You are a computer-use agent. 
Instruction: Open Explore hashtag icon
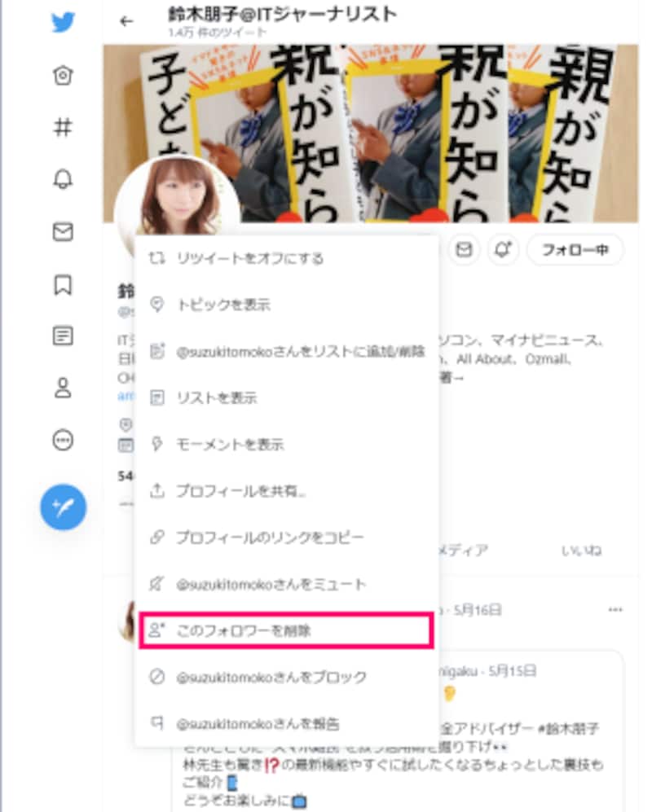tap(64, 127)
